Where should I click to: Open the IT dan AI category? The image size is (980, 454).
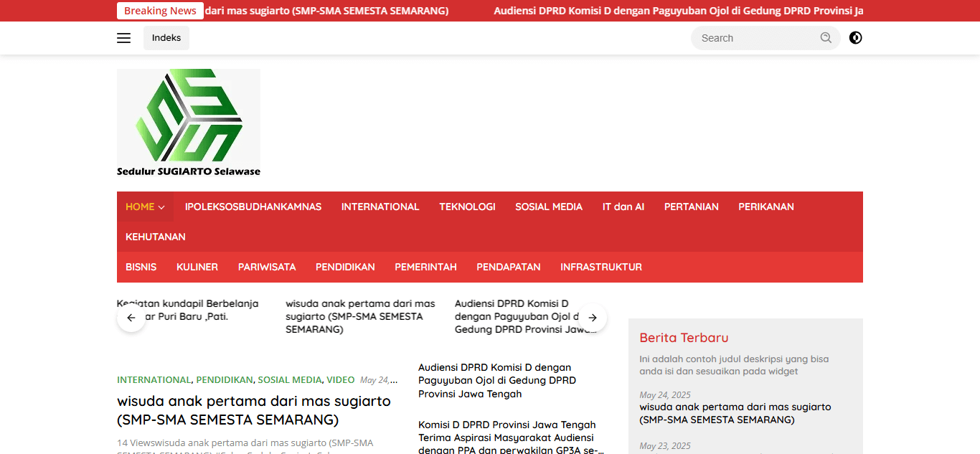[x=623, y=207]
